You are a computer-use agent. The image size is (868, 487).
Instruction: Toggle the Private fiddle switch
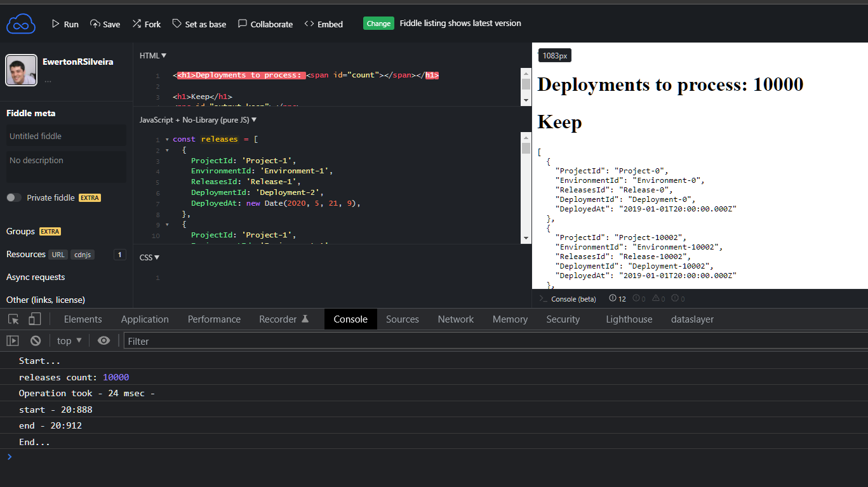14,197
